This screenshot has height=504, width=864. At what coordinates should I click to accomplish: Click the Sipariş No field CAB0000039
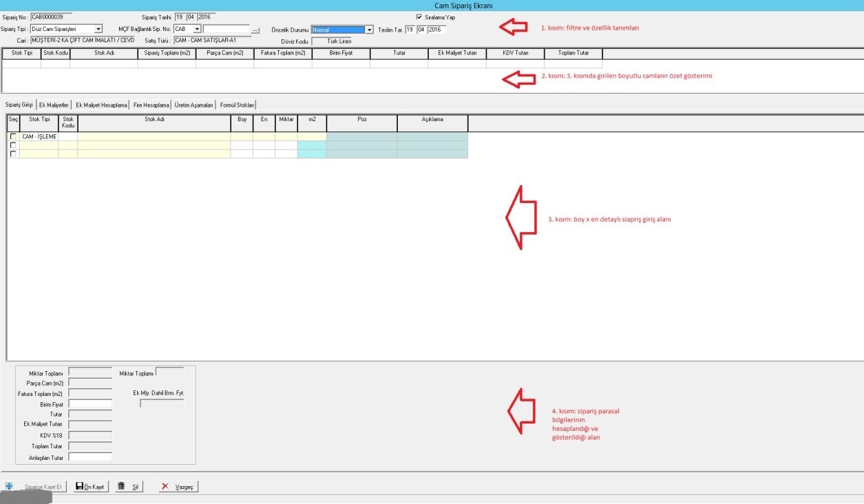pos(52,16)
